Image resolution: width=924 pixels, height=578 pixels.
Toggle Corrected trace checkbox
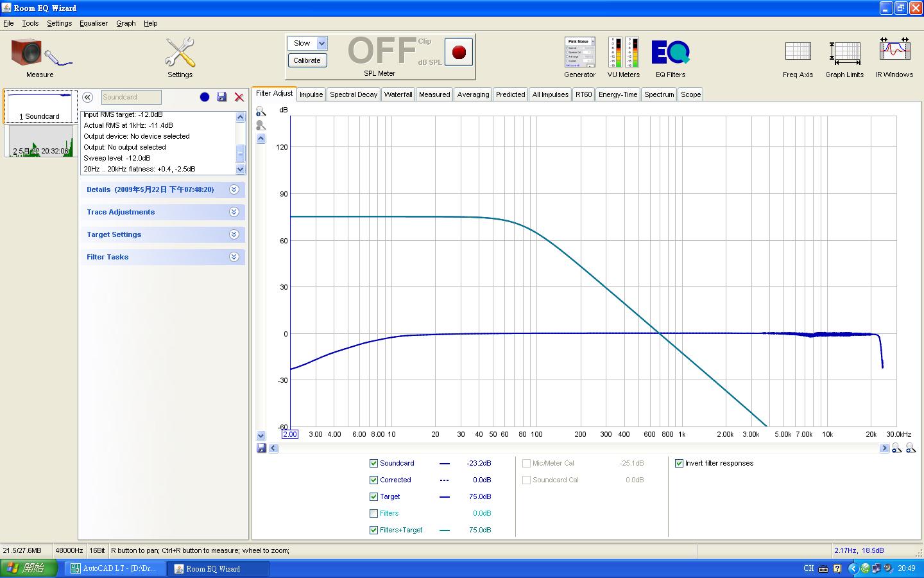(373, 480)
